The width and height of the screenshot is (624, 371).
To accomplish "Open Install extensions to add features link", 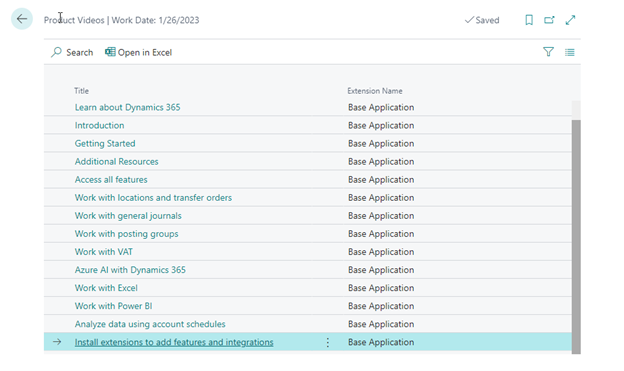I will pyautogui.click(x=174, y=342).
